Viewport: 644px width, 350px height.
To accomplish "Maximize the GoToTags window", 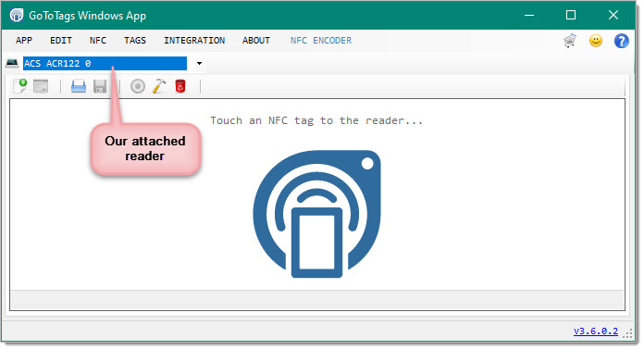I will tap(571, 15).
